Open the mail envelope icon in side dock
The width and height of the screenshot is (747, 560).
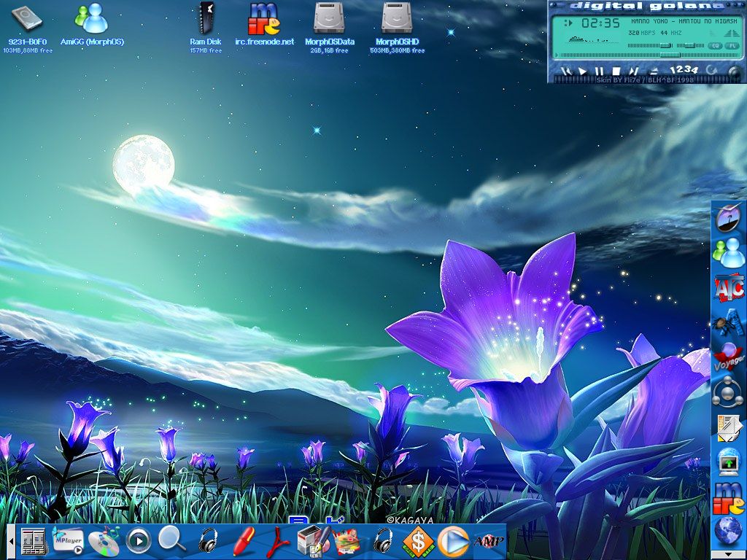pyautogui.click(x=729, y=427)
